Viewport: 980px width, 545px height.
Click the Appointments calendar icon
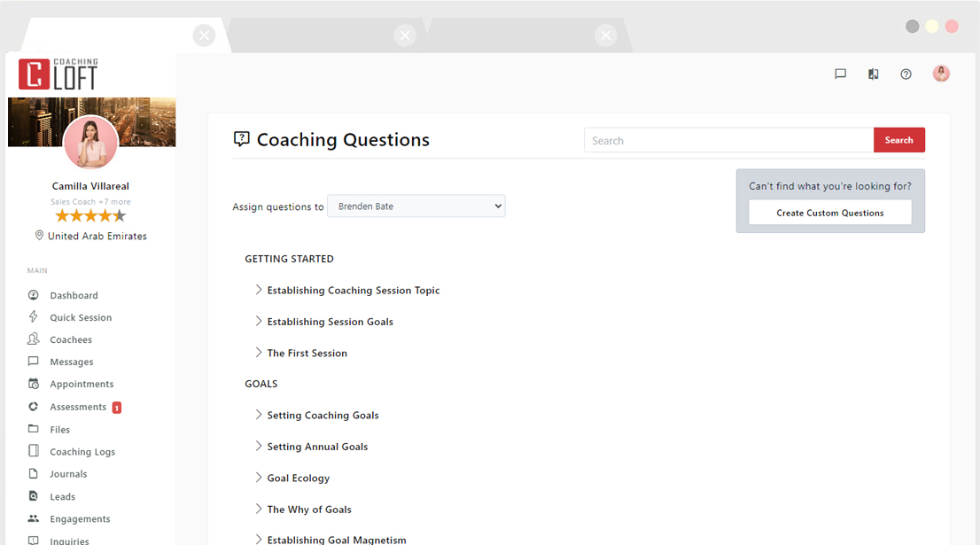click(x=34, y=384)
